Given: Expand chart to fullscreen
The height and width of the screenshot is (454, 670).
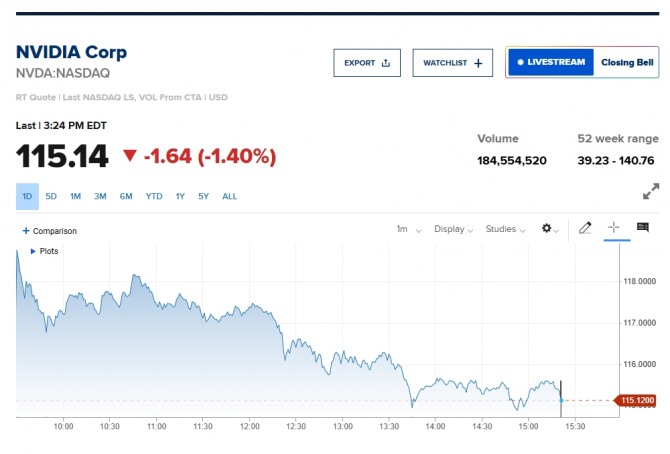Looking at the screenshot, I should (650, 191).
